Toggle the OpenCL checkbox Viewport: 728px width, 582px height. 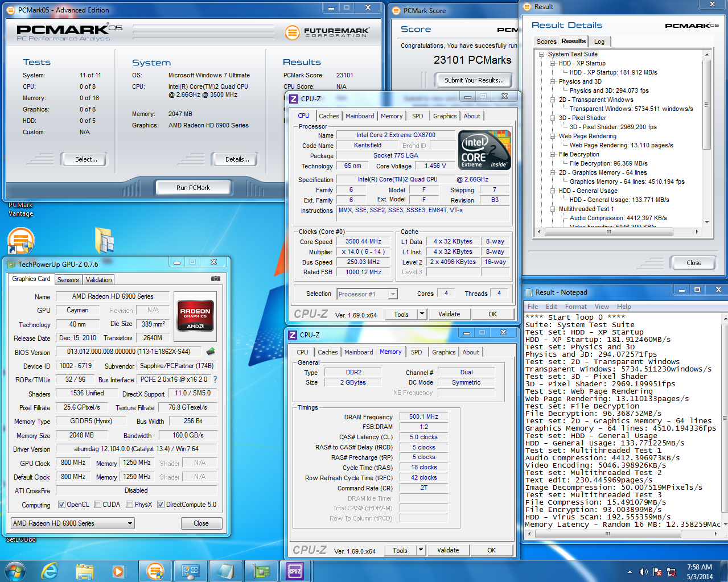[x=61, y=505]
